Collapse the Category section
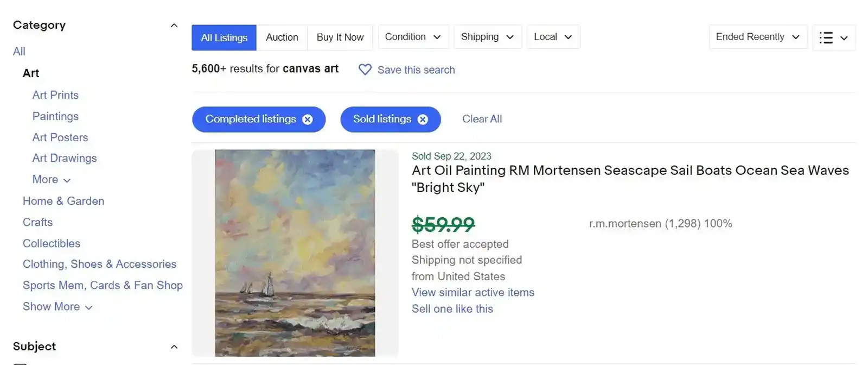 [x=174, y=24]
